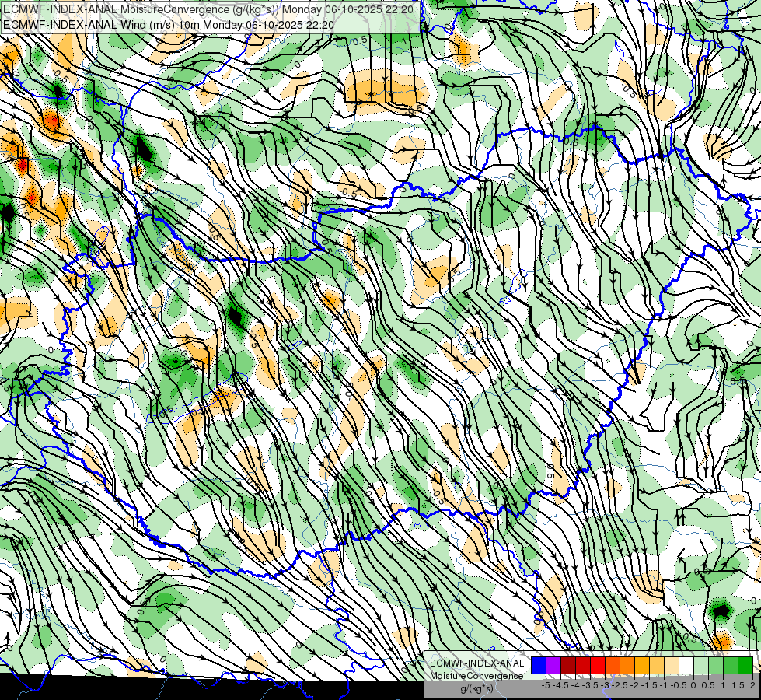Viewport: 761px width, 700px height.
Task: Select the legend label MoistureConvergence
Action: coord(476,676)
